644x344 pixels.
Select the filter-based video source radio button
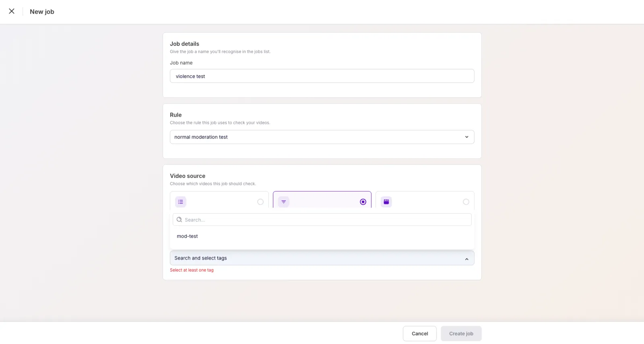(363, 202)
